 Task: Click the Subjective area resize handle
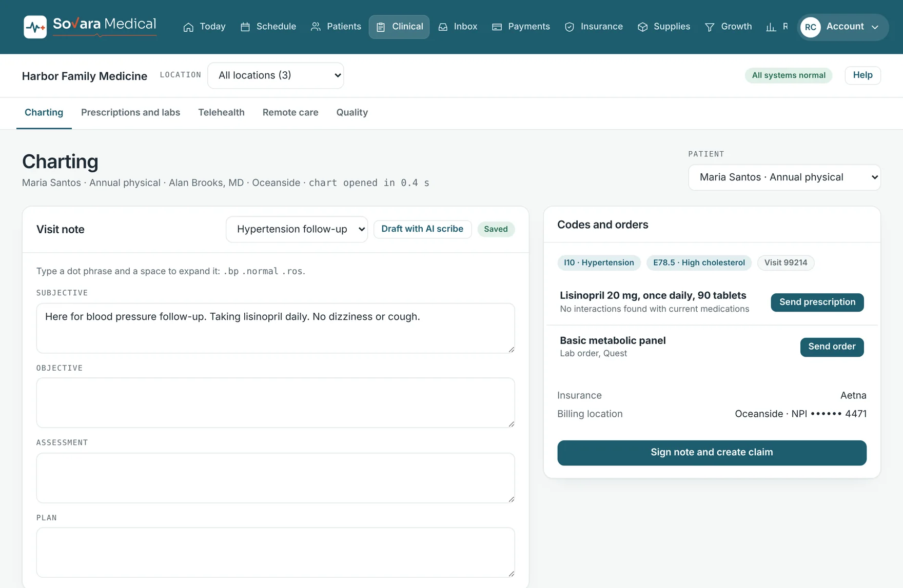pos(511,349)
